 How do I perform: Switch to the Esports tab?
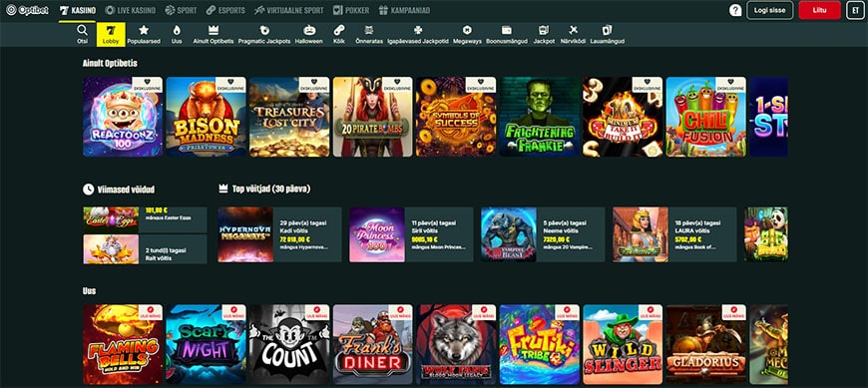pyautogui.click(x=225, y=10)
